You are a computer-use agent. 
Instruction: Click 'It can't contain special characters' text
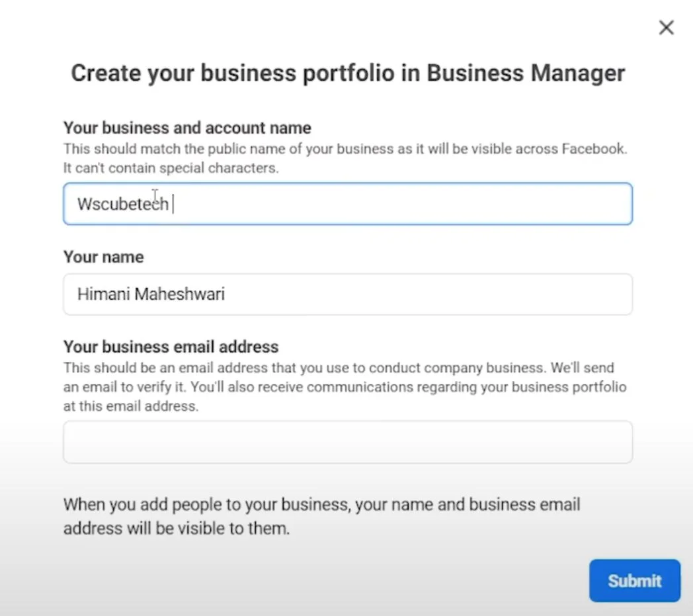tap(171, 168)
